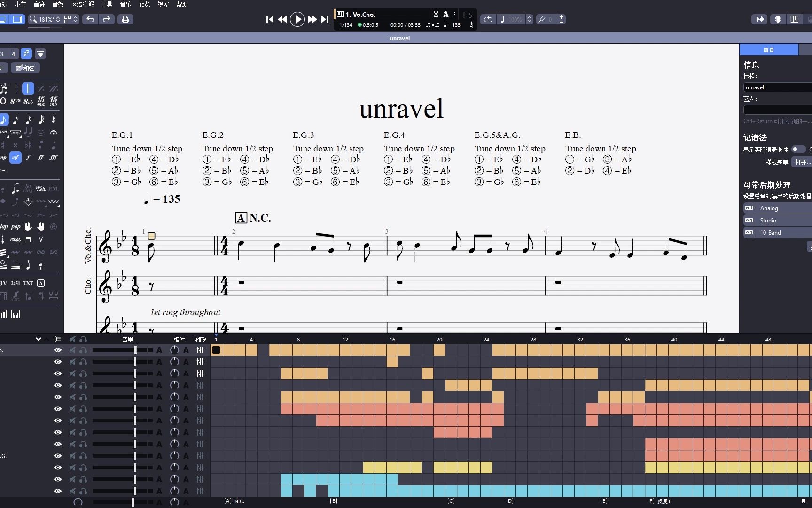Solo the first track with headphones icon
The image size is (812, 508).
click(x=83, y=350)
